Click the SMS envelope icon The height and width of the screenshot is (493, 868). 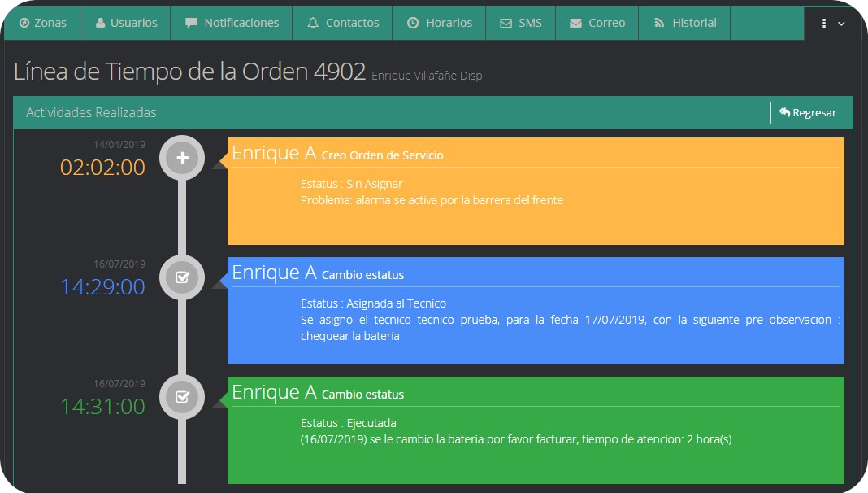tap(506, 23)
